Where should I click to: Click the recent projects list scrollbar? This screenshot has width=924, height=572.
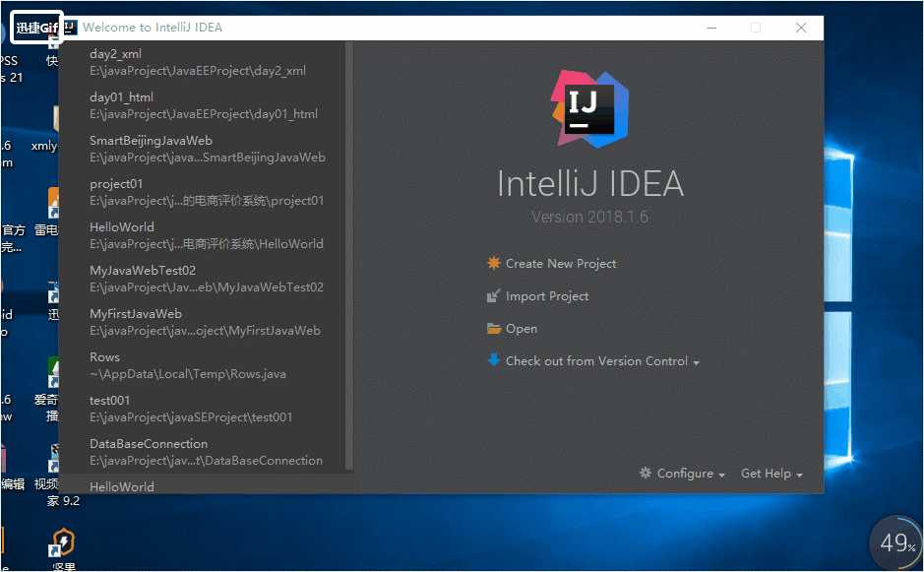[349, 255]
